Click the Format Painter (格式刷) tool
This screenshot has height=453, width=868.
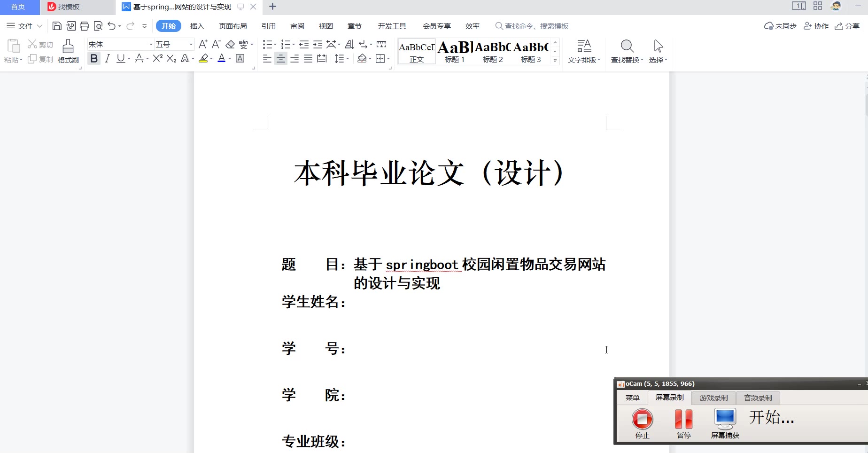68,51
